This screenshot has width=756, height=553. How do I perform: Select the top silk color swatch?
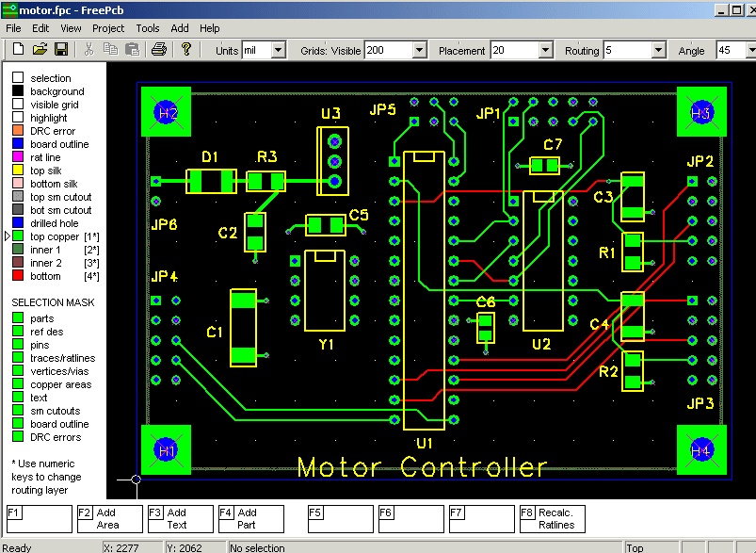(18, 171)
